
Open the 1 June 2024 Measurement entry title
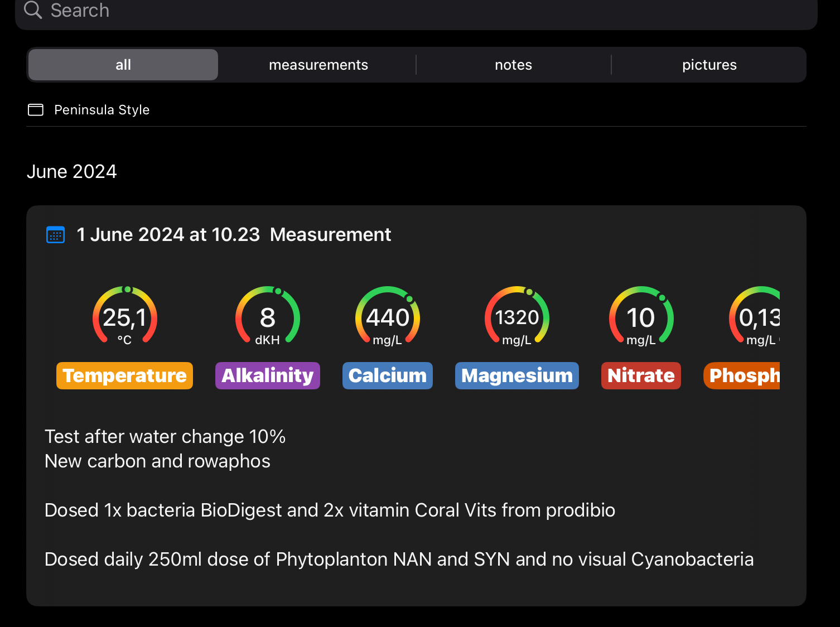(x=234, y=235)
